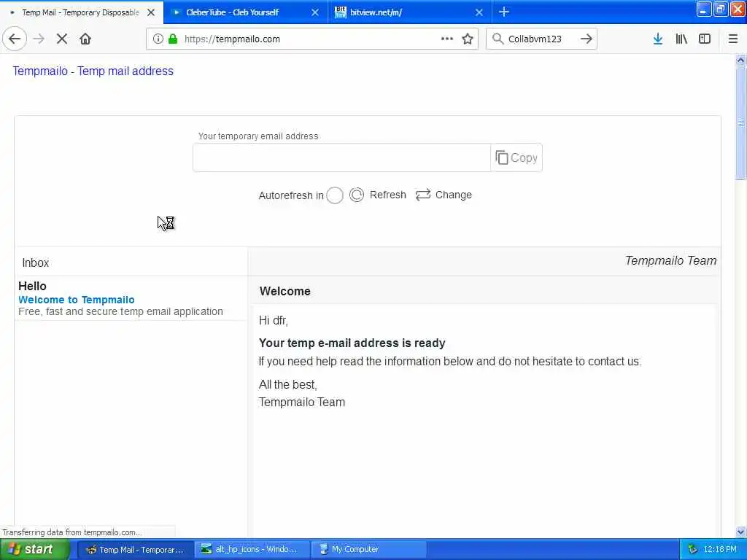Click 'Free, fast and secure temp email application'
The image size is (747, 560).
click(x=120, y=311)
